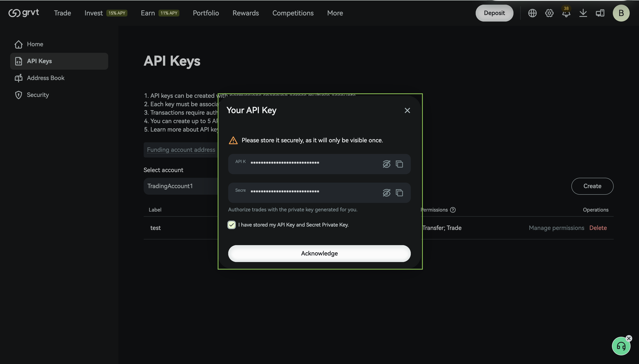Screen dimensions: 639x364
Task: Click the Create button
Action: pyautogui.click(x=592, y=186)
